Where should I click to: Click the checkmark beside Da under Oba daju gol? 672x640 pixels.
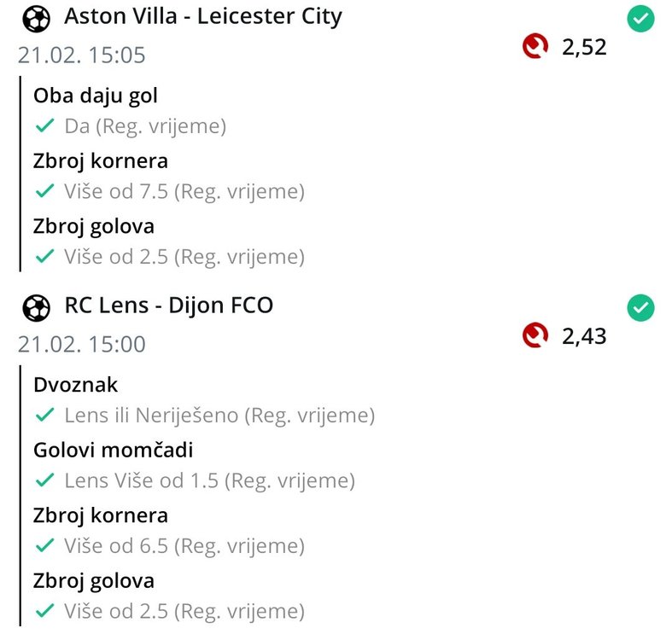pos(44,126)
